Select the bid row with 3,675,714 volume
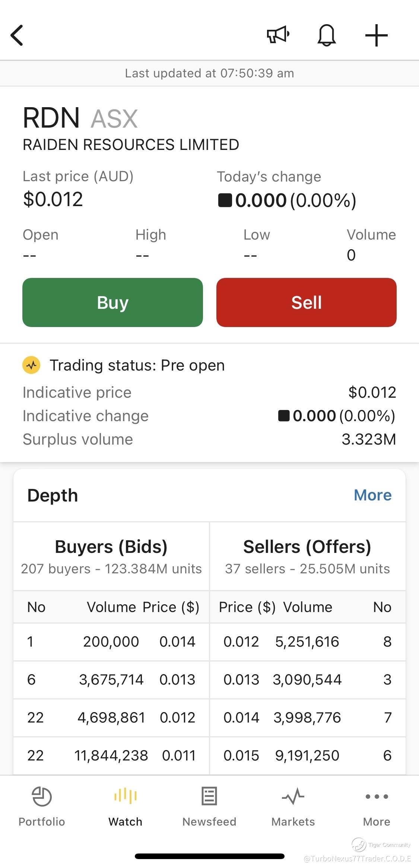Screen dimensions: 419x868 (x=111, y=680)
